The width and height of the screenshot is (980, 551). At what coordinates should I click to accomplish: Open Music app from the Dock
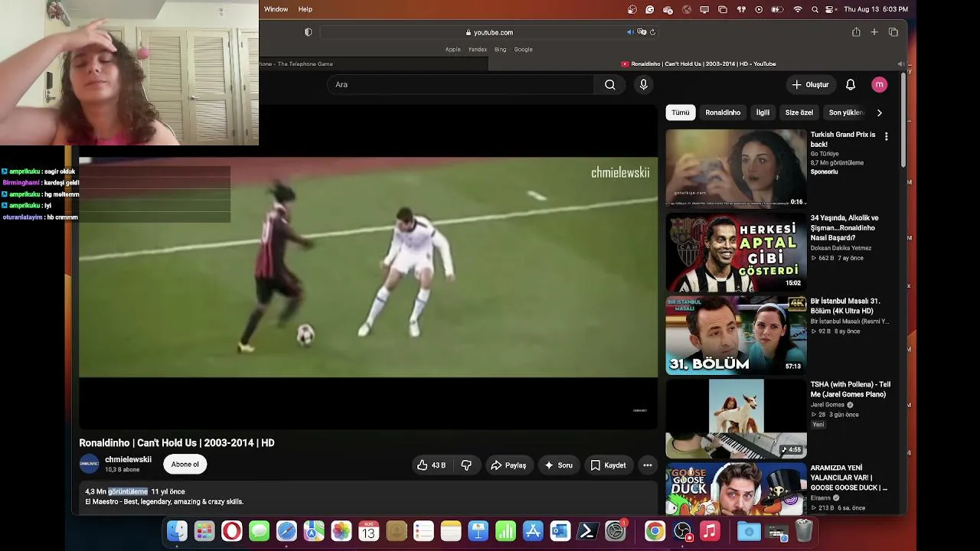tap(710, 530)
